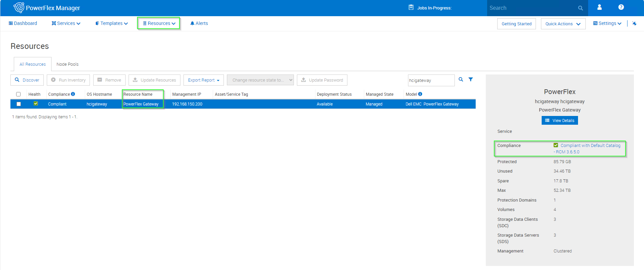644x270 pixels.
Task: Expand the Resources menu
Action: tap(159, 23)
